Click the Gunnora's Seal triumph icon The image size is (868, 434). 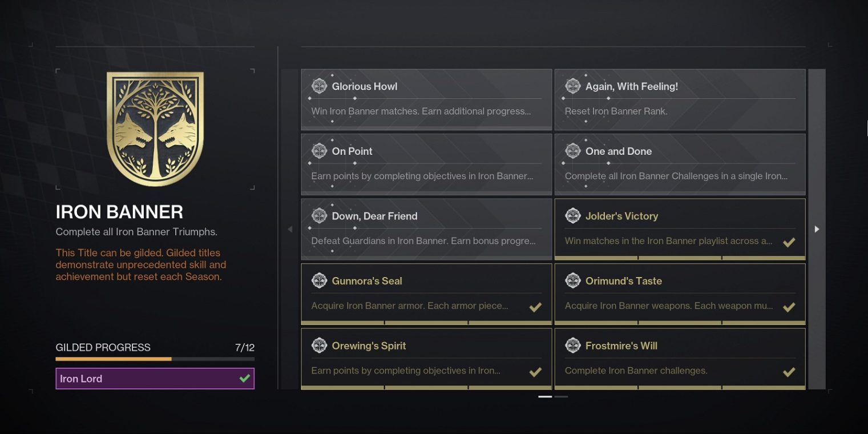point(319,280)
